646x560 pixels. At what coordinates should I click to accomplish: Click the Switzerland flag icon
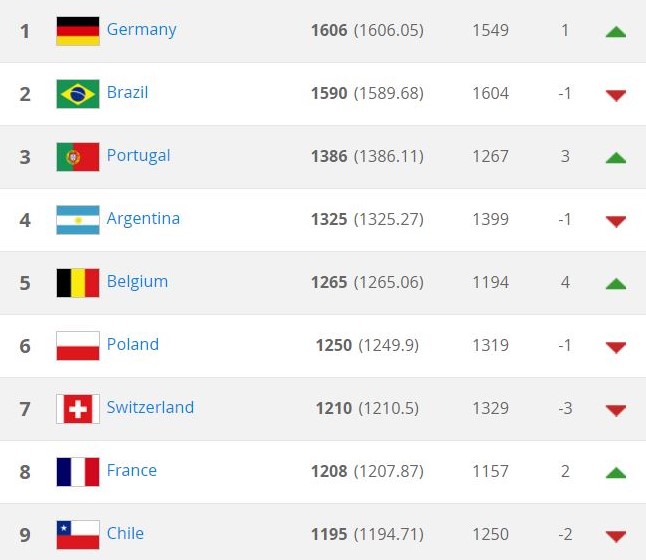pyautogui.click(x=78, y=409)
